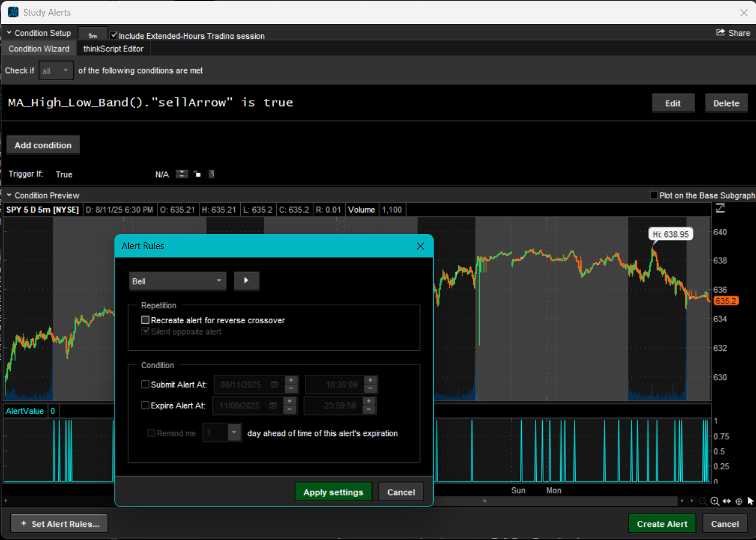The height and width of the screenshot is (540, 756).
Task: Decrease the Submit Alert date value
Action: (291, 389)
